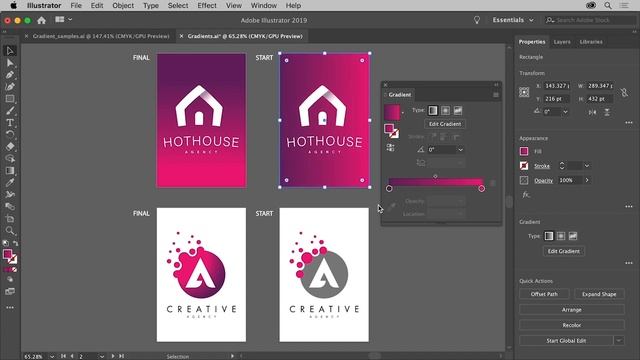Screen dimensions: 640x360
Task: Open the File menu
Action: coord(76,5)
